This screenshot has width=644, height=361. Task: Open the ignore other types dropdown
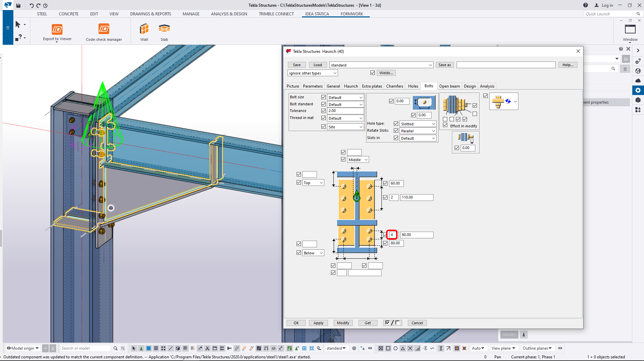313,73
